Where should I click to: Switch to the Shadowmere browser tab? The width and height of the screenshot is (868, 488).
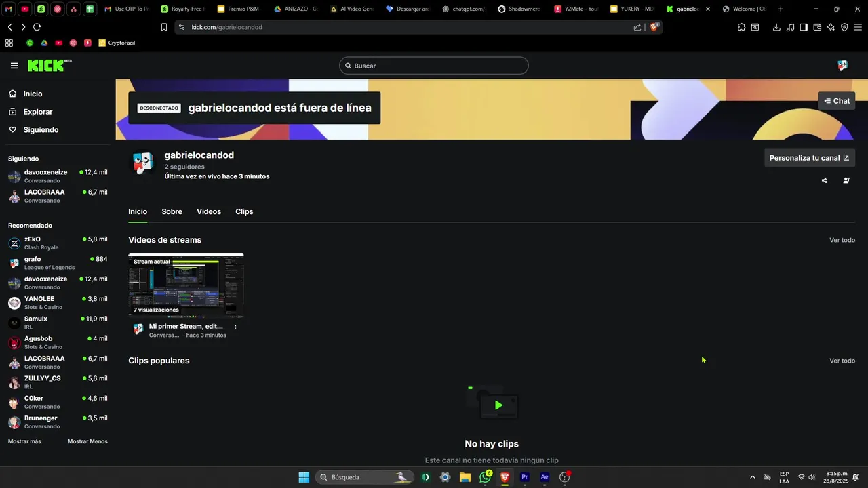(519, 9)
